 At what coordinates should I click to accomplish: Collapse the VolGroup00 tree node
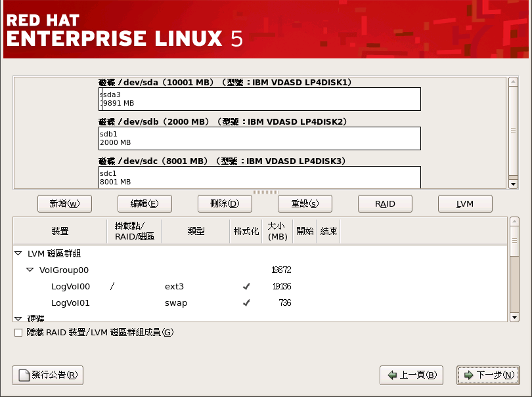coord(30,270)
